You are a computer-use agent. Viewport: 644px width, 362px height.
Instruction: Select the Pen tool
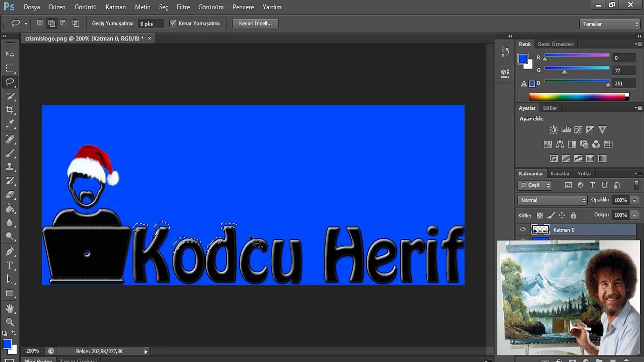pos(10,251)
